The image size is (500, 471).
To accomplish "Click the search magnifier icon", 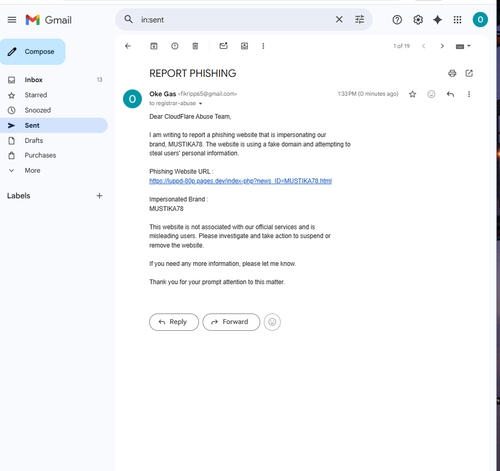I will point(128,19).
